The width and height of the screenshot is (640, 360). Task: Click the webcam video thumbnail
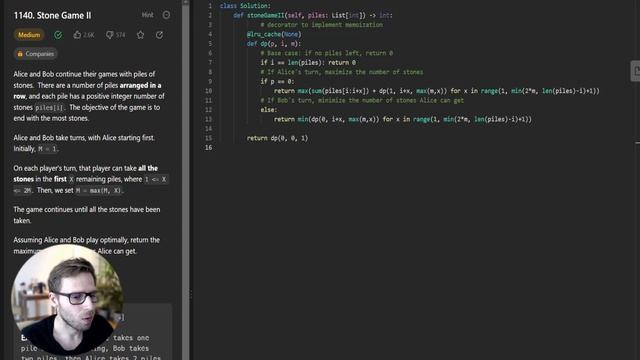67,299
